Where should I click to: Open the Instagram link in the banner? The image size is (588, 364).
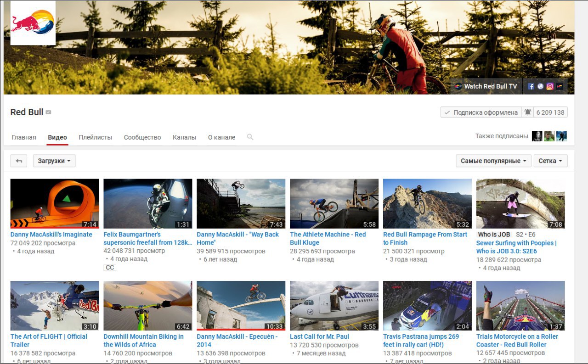point(549,86)
